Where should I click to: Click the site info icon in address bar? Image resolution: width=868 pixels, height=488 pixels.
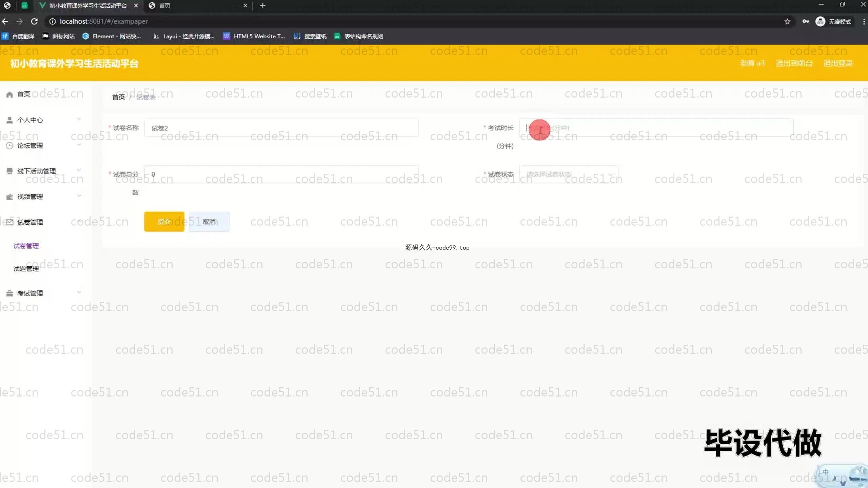click(x=52, y=21)
